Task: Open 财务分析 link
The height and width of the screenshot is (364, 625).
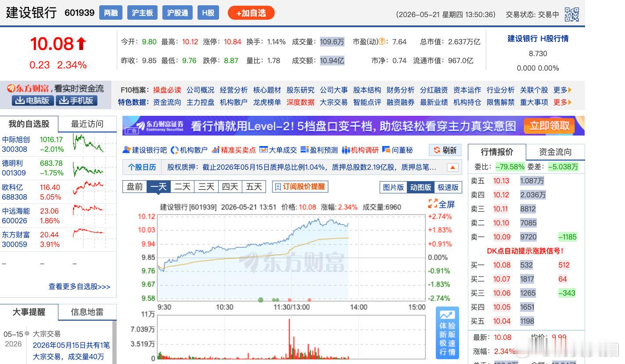Action: point(400,90)
